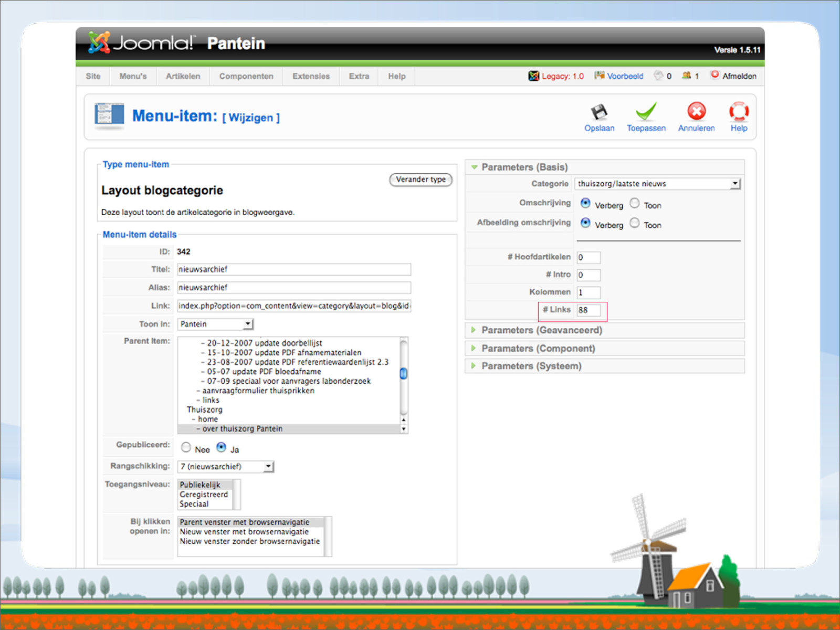Click the Verander type button

coord(421,180)
